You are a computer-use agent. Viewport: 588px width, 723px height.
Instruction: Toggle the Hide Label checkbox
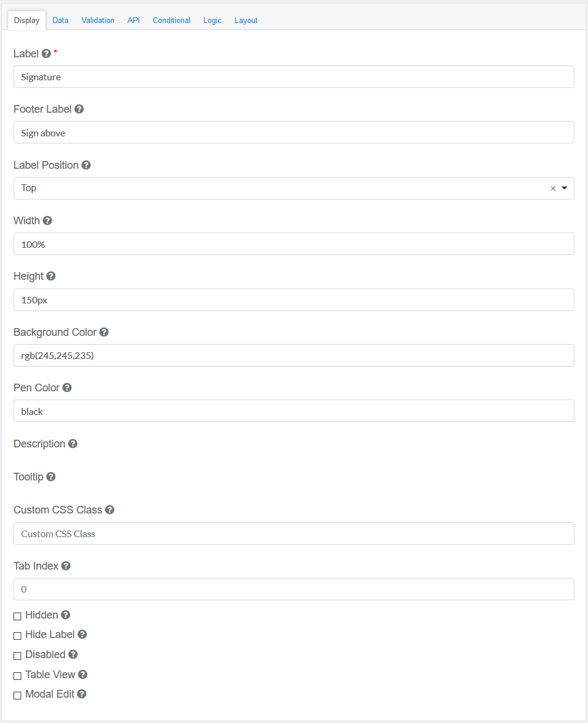tap(18, 636)
